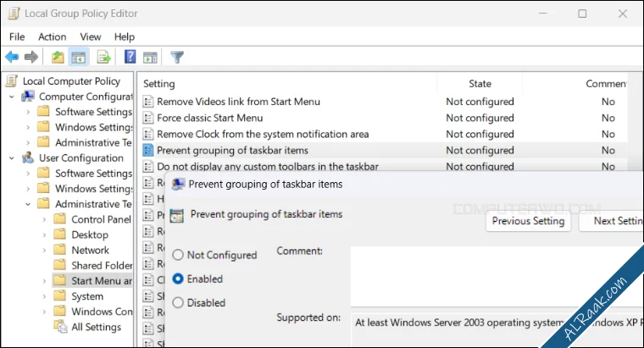Open the Action menu
Image resolution: width=644 pixels, height=348 pixels.
click(53, 37)
